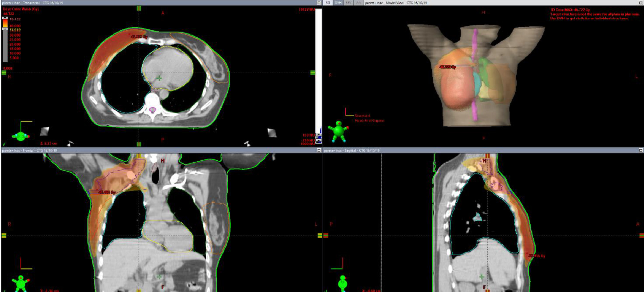Click the dose color wash gradient bar

(x=5, y=23)
